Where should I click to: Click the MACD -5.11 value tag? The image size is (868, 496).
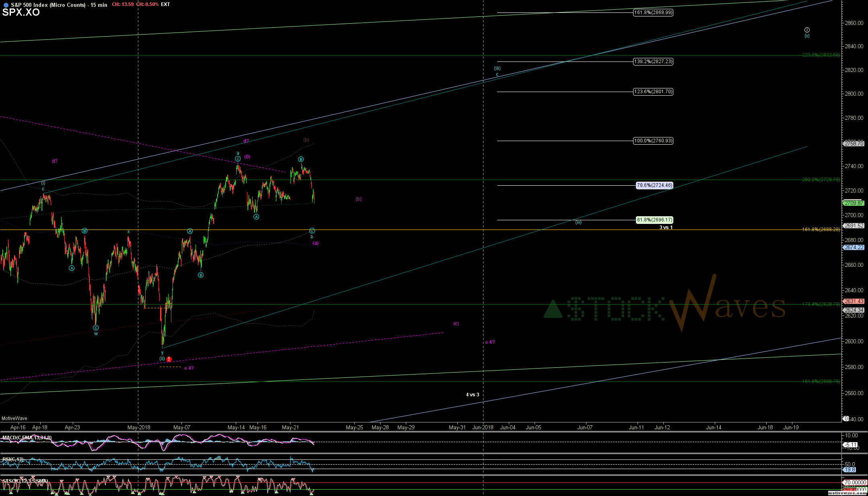click(850, 445)
